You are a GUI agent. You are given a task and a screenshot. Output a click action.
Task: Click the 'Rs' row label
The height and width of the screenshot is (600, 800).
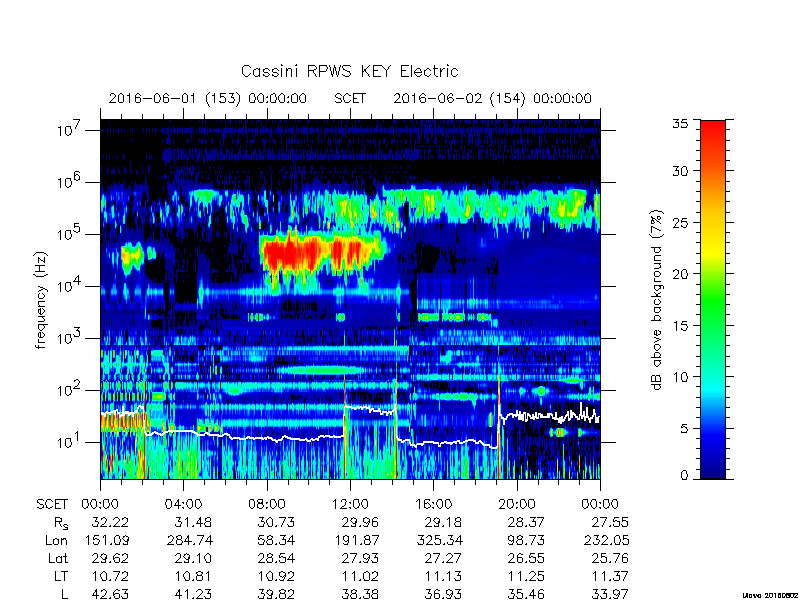(x=61, y=523)
